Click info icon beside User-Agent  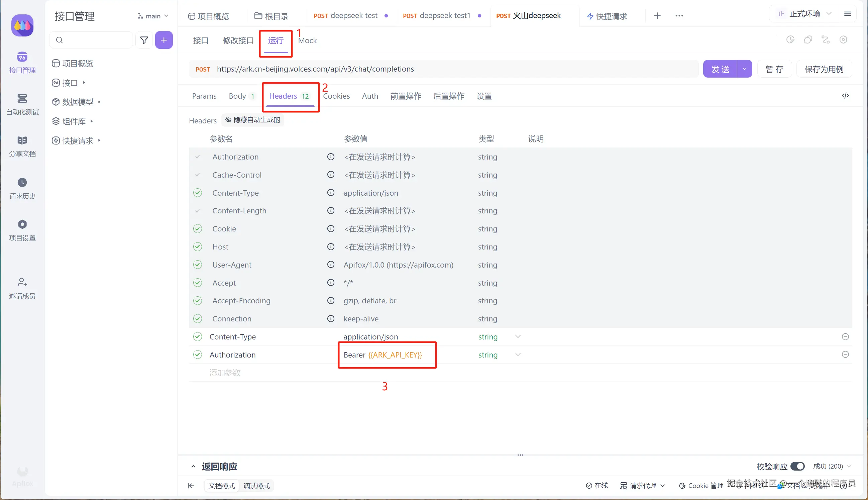(x=331, y=265)
